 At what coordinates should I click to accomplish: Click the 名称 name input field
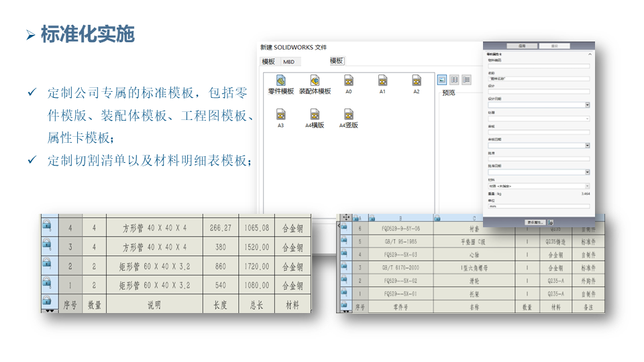pos(539,78)
